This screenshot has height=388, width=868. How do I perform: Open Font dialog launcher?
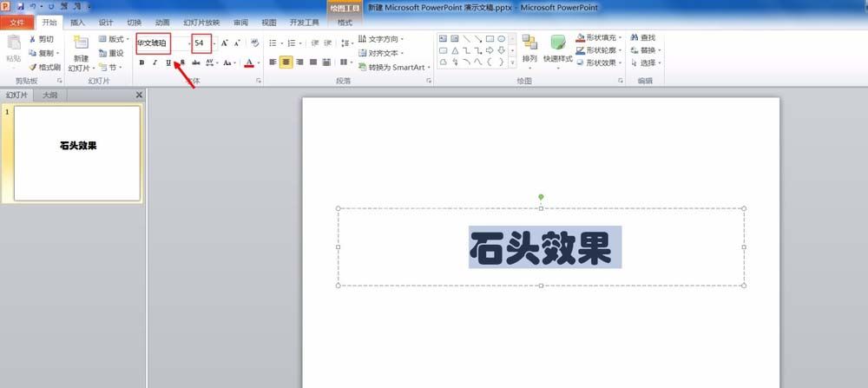click(259, 81)
